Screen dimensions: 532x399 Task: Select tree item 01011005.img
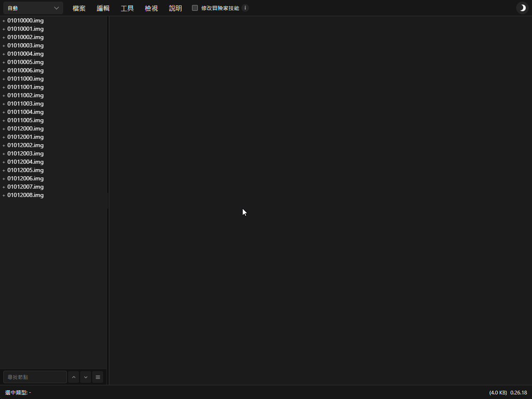coord(25,120)
